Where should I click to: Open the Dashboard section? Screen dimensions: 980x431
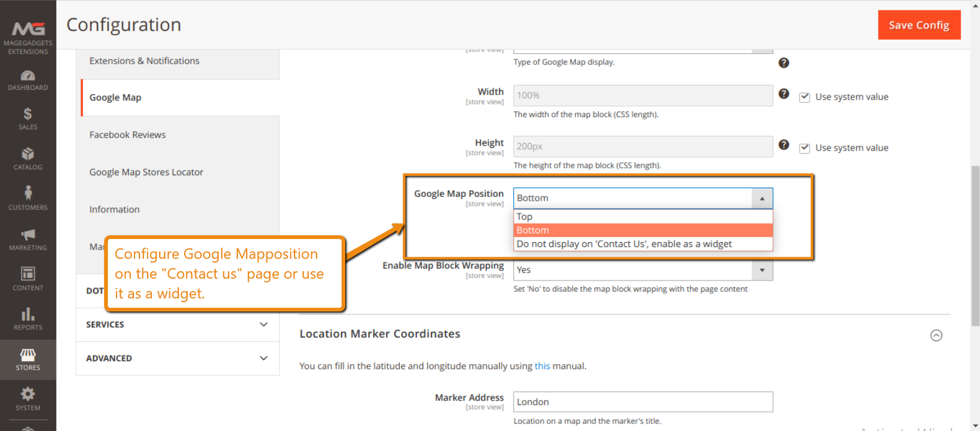coord(28,81)
